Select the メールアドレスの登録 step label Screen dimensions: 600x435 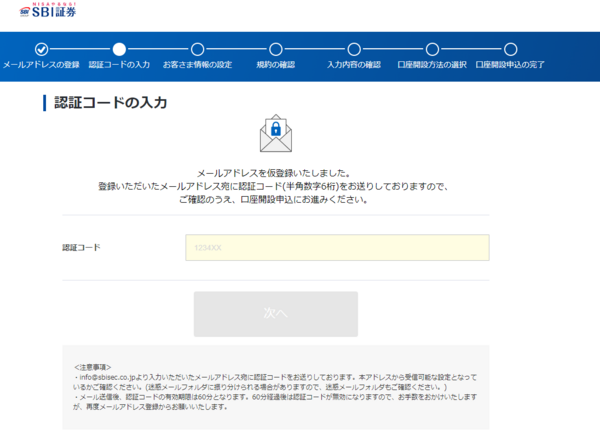point(41,65)
